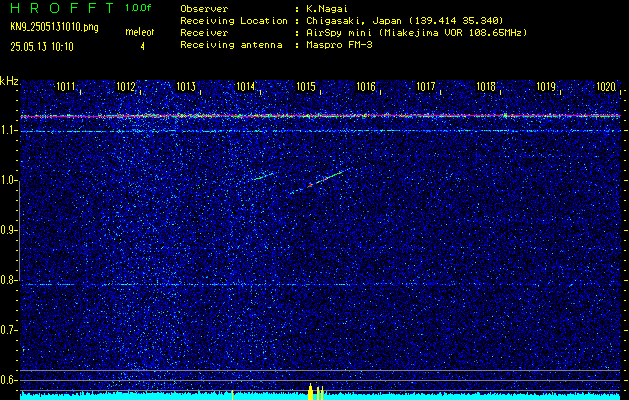
Task: Click the Receiving antenna field label
Action: pyautogui.click(x=231, y=45)
